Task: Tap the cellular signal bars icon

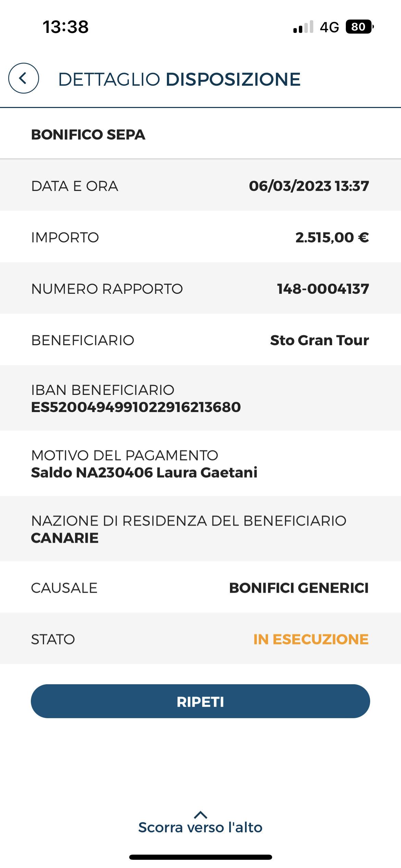Action: (303, 27)
